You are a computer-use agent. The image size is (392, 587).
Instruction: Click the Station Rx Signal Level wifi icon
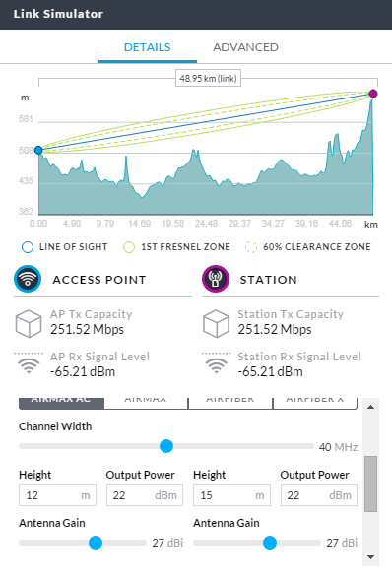(x=216, y=363)
